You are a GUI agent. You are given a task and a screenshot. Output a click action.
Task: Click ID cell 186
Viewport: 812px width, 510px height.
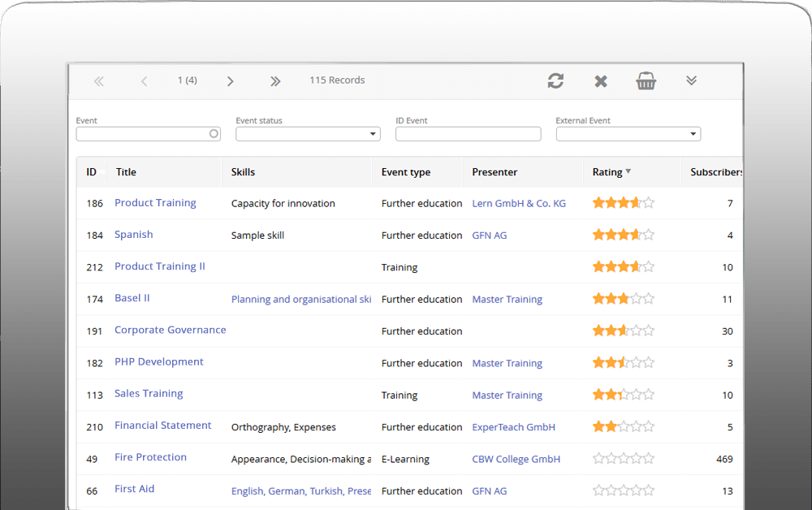point(95,204)
